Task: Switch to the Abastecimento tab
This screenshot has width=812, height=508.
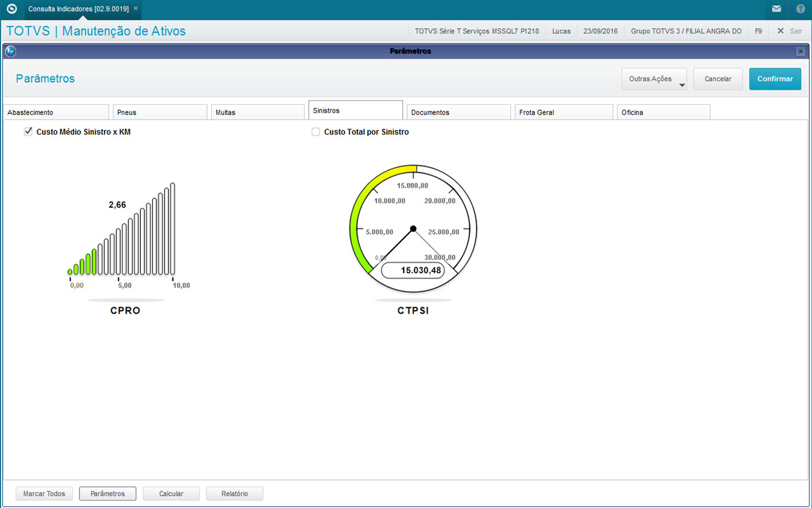Action: click(x=56, y=112)
